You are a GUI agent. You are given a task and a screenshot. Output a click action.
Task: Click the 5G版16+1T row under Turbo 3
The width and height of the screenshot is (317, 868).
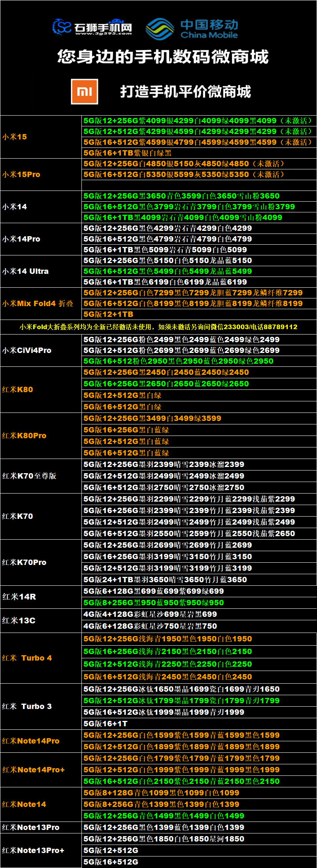pos(199,724)
